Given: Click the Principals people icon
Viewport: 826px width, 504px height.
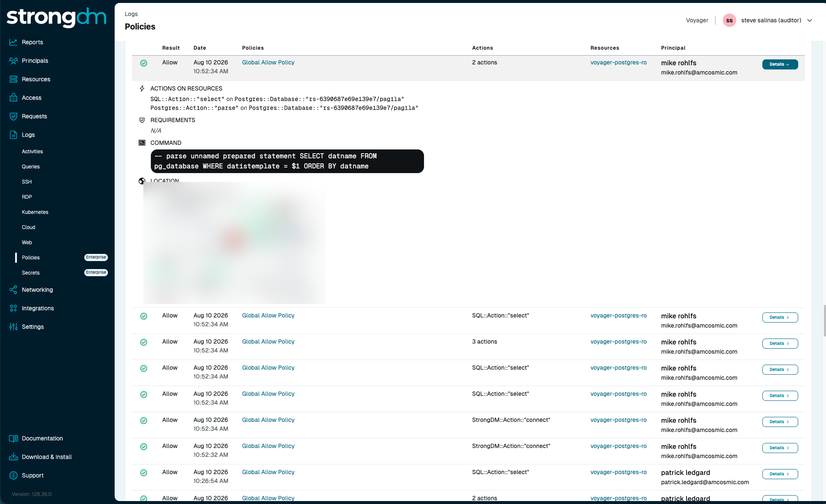Looking at the screenshot, I should click(13, 61).
